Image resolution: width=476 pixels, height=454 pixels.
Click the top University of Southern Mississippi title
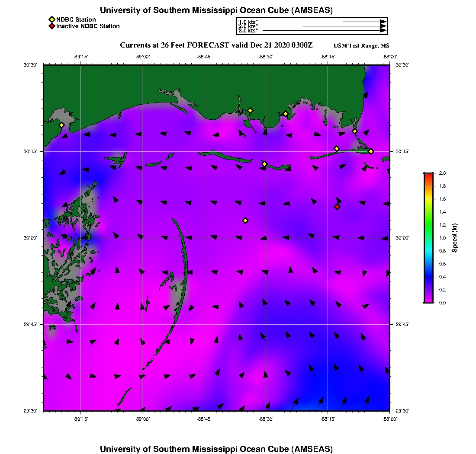tap(216, 10)
